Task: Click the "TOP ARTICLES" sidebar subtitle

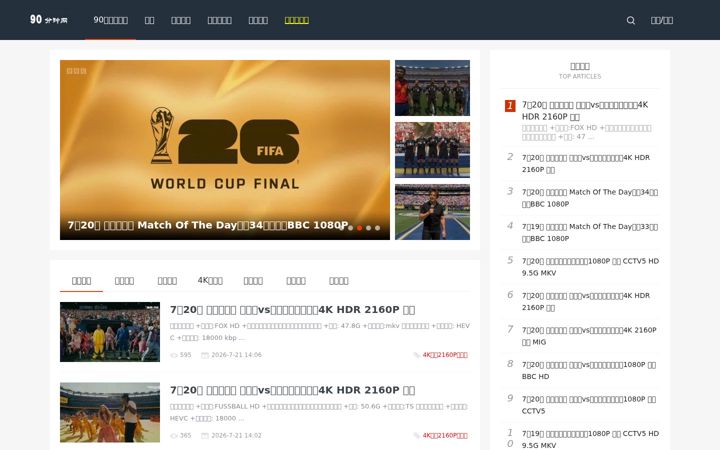Action: tap(579, 76)
